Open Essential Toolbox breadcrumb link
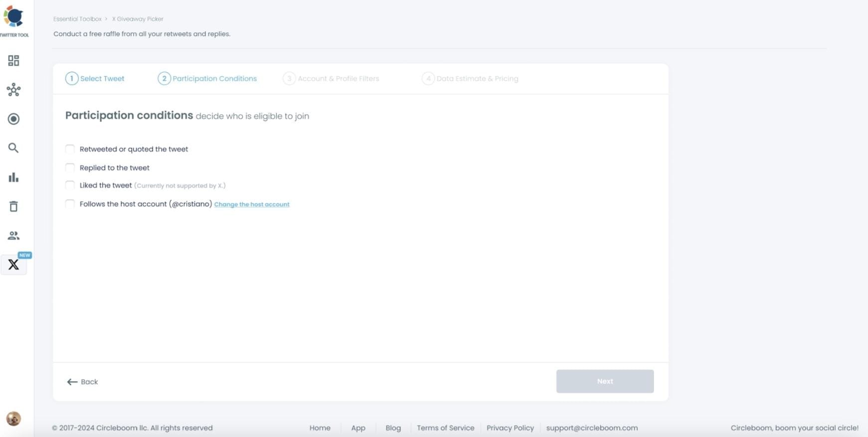Image resolution: width=868 pixels, height=437 pixels. click(77, 19)
